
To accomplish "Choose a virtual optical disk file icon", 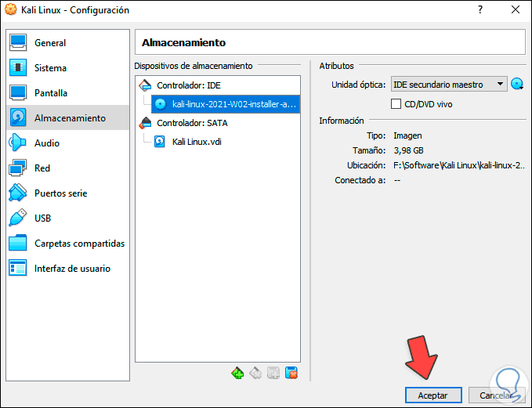I will [x=517, y=84].
